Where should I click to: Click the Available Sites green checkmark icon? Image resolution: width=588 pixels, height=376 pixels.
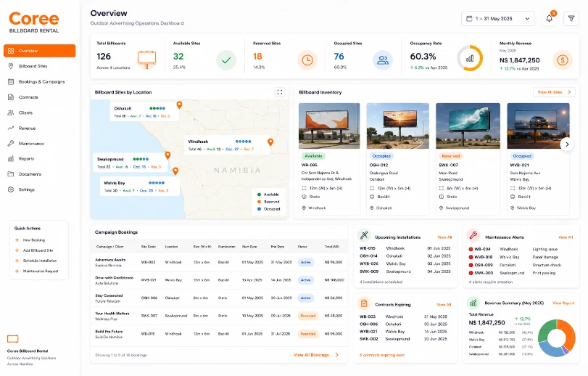point(226,60)
